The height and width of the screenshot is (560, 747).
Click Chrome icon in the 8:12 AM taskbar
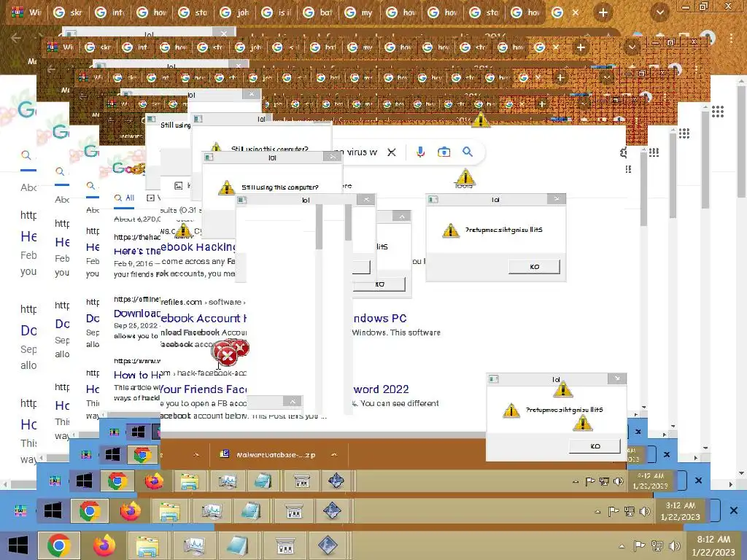(x=59, y=545)
